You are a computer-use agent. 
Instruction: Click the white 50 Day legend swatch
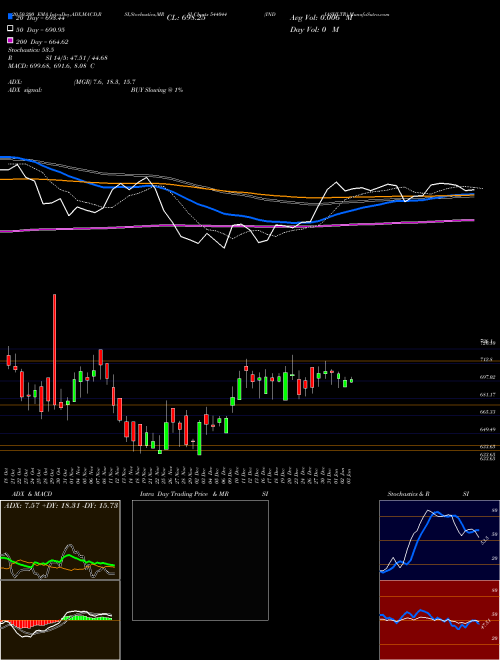click(x=10, y=29)
